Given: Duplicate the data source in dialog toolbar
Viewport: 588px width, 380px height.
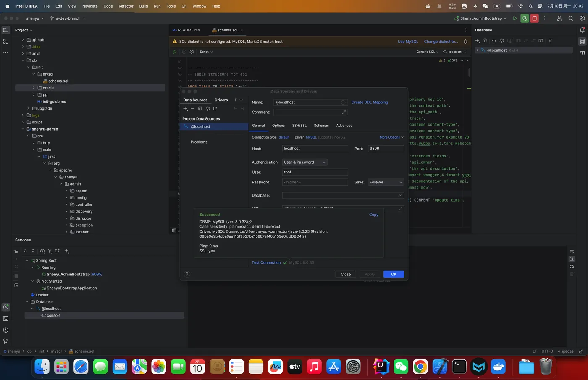Looking at the screenshot, I should 200,109.
